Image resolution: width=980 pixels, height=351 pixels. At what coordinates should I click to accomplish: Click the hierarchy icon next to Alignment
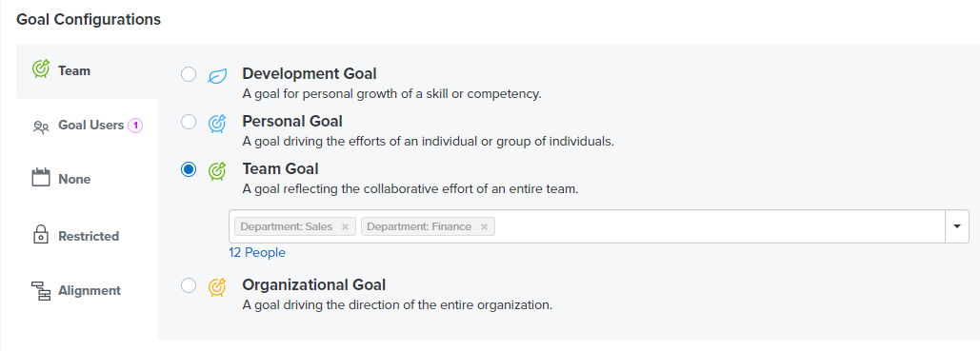click(41, 291)
